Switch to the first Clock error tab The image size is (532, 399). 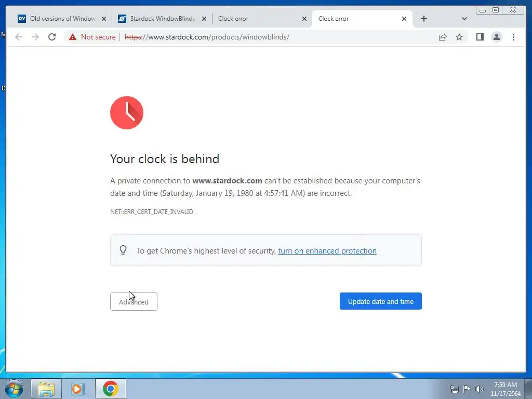[x=262, y=19]
